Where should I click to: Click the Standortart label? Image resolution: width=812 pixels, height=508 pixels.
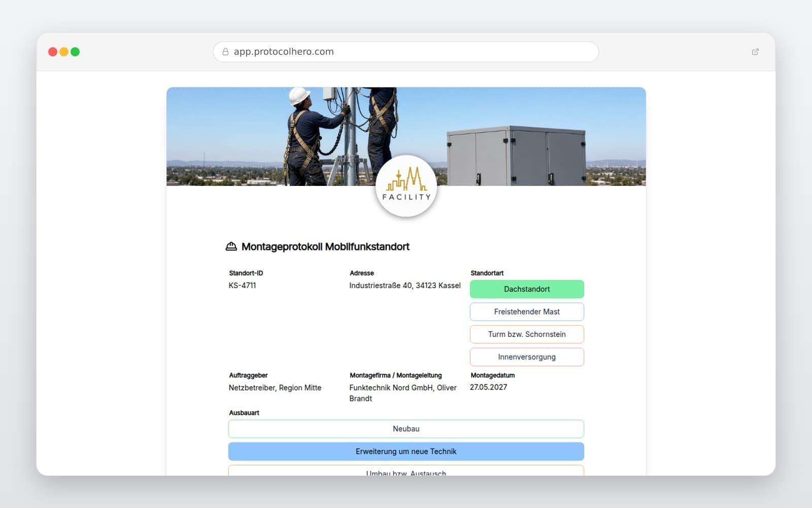[x=487, y=273]
